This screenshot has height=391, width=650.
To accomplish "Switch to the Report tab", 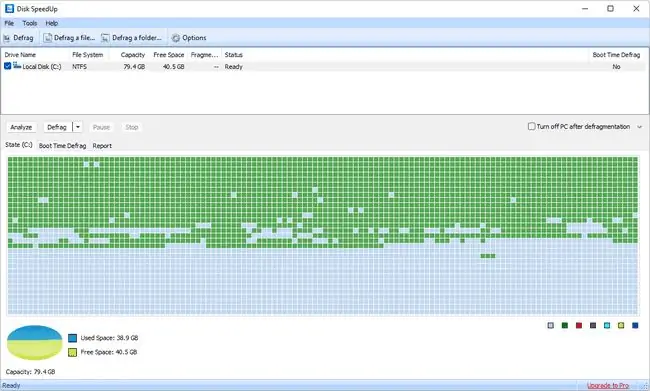I will (x=102, y=146).
